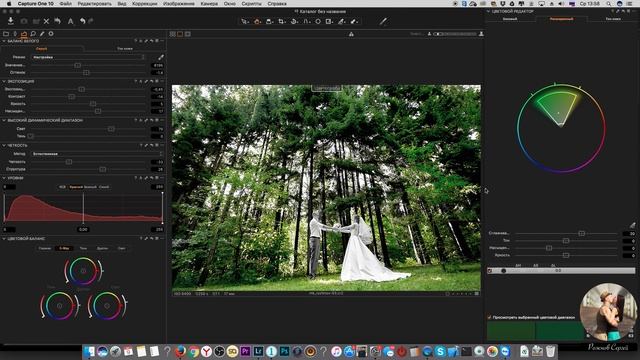The width and height of the screenshot is (640, 360).
Task: Open Lightroom from the Dock
Action: coord(258,351)
